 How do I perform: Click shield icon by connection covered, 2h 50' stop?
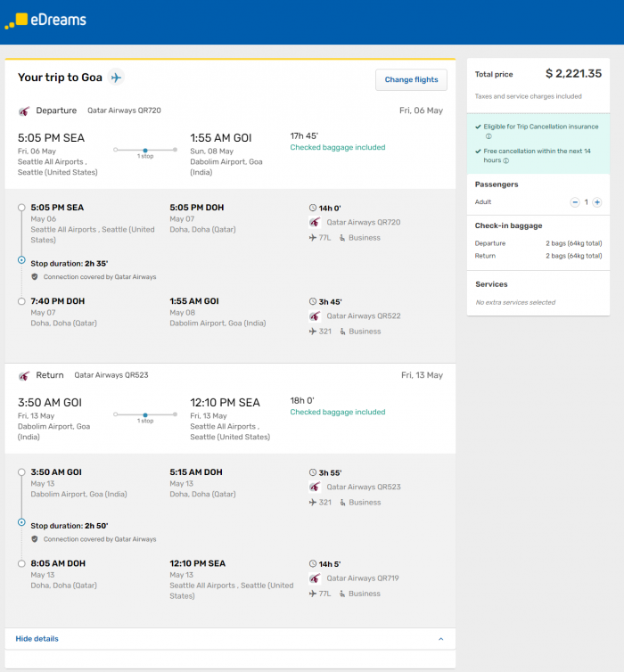pyautogui.click(x=35, y=539)
